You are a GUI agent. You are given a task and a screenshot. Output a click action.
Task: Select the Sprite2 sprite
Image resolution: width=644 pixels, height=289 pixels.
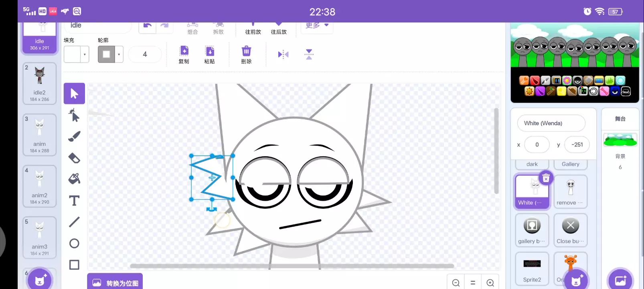[532, 269]
